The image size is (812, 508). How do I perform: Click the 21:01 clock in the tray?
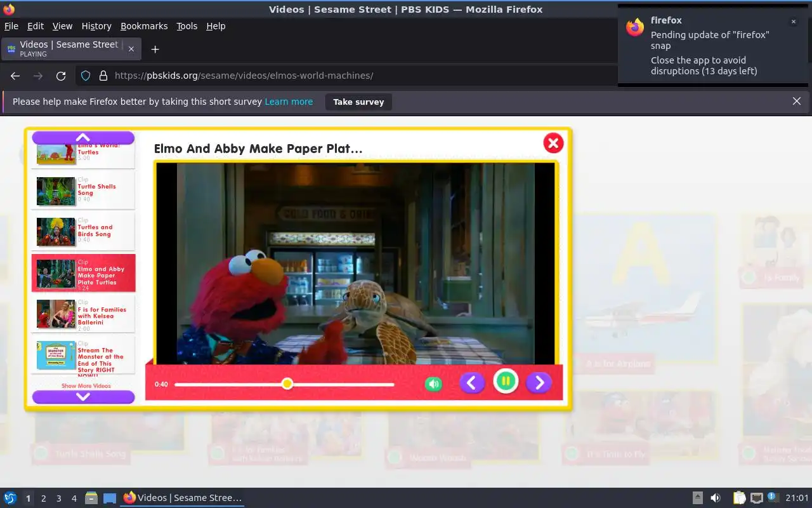click(x=797, y=498)
